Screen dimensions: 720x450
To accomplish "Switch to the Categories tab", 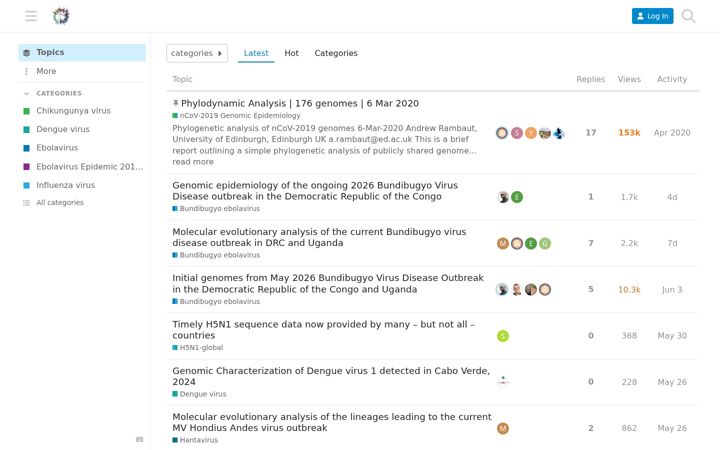I will coord(336,53).
